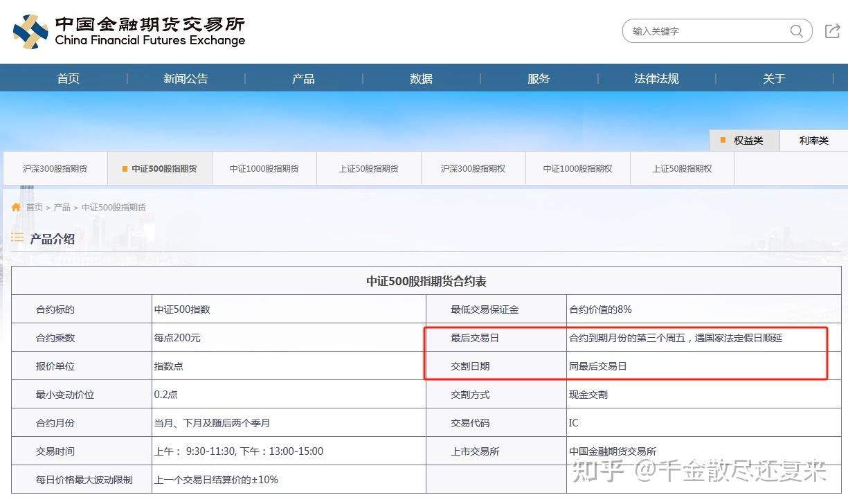The height and width of the screenshot is (504, 848).
Task: Switch to the 利率类 tab
Action: point(813,140)
